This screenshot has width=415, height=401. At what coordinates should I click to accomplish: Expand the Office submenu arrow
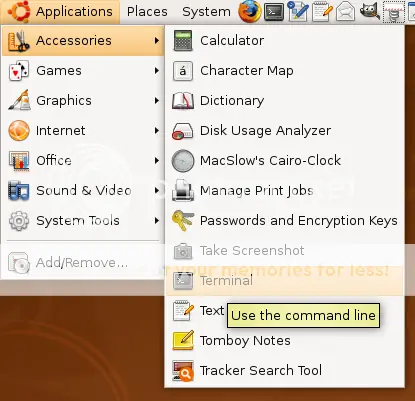tap(157, 161)
